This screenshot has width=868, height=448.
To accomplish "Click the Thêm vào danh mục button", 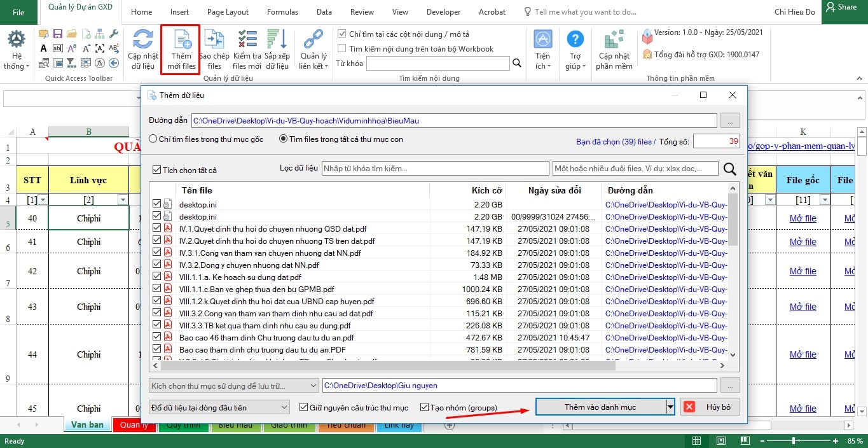I will [600, 407].
